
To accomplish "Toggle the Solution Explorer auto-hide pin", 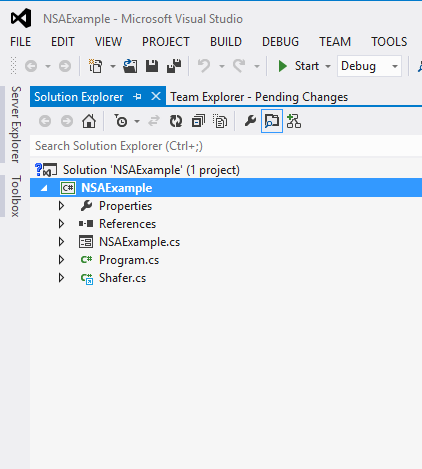I will [137, 97].
